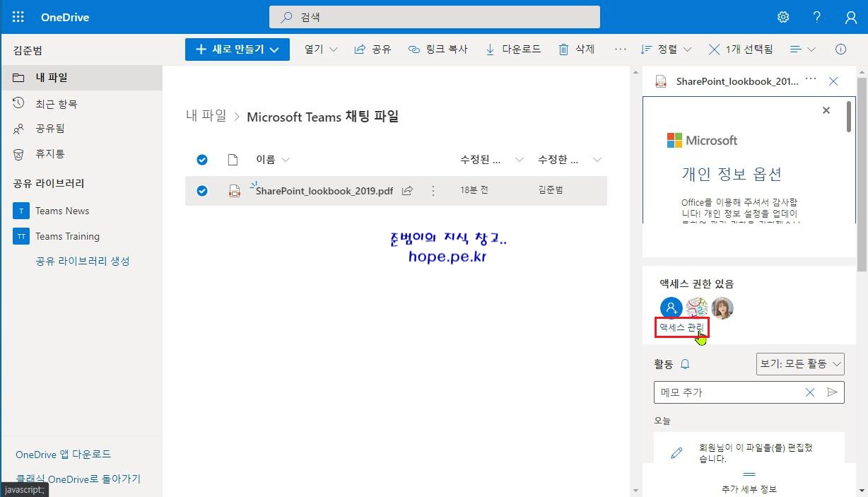Toggle the SharePoint_lookbook_2019.pdf row checkbox
Image resolution: width=868 pixels, height=497 pixels.
(202, 191)
